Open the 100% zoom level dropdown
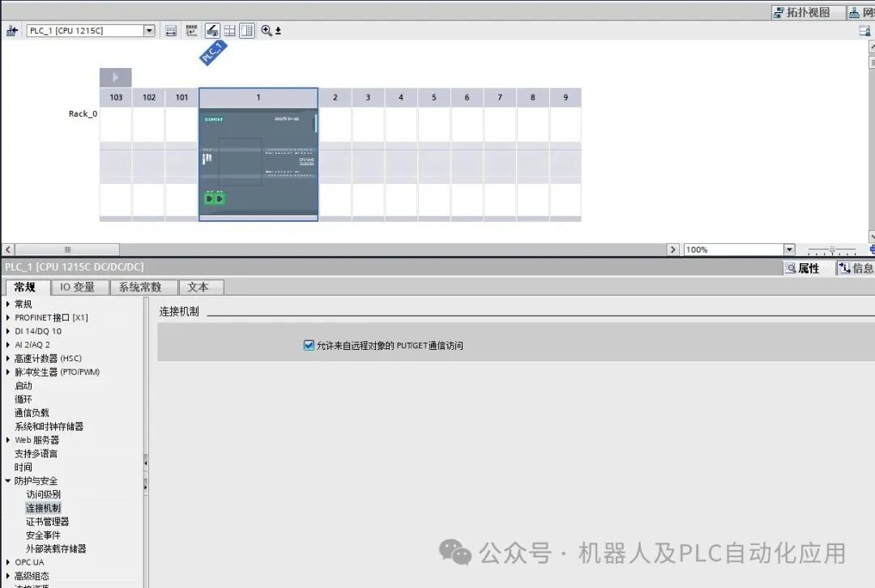The image size is (875, 588). 788,249
